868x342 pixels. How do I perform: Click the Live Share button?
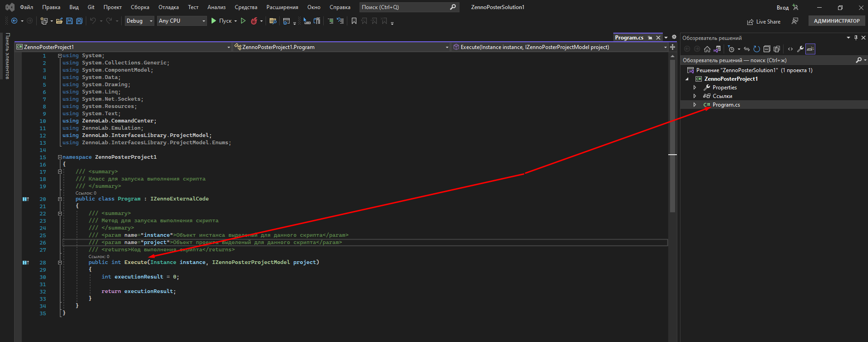[764, 22]
